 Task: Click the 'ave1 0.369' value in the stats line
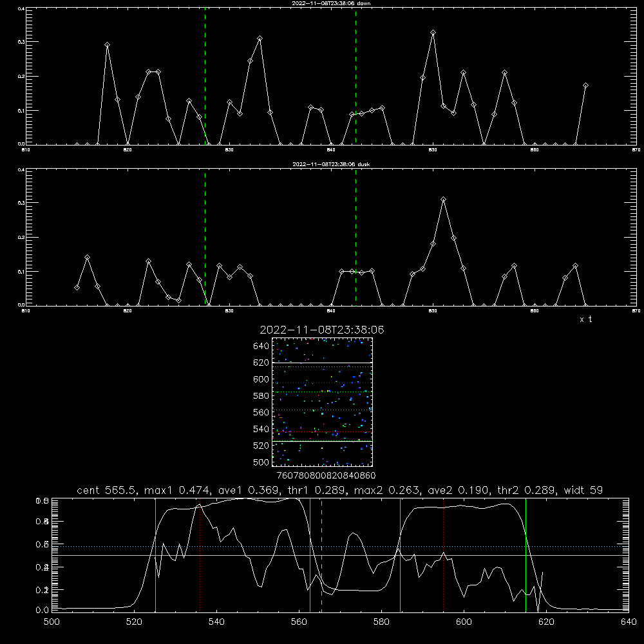pyautogui.click(x=248, y=490)
